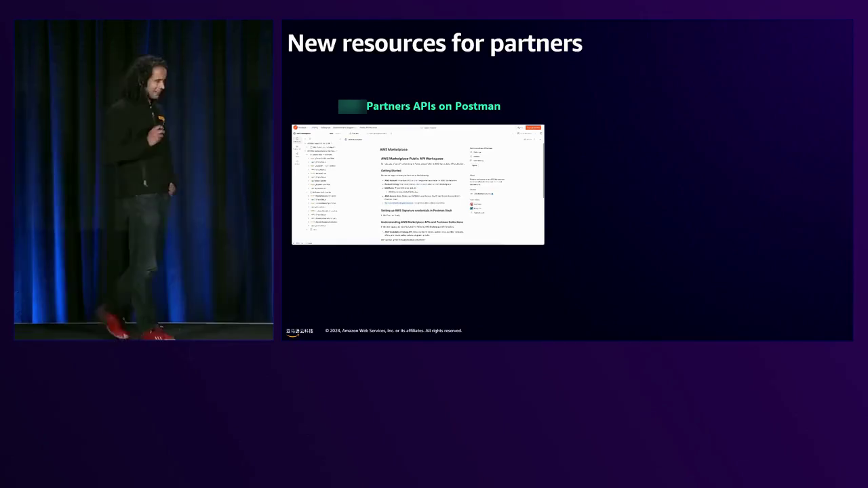
Task: Open the Product menu in Postman header
Action: 302,127
